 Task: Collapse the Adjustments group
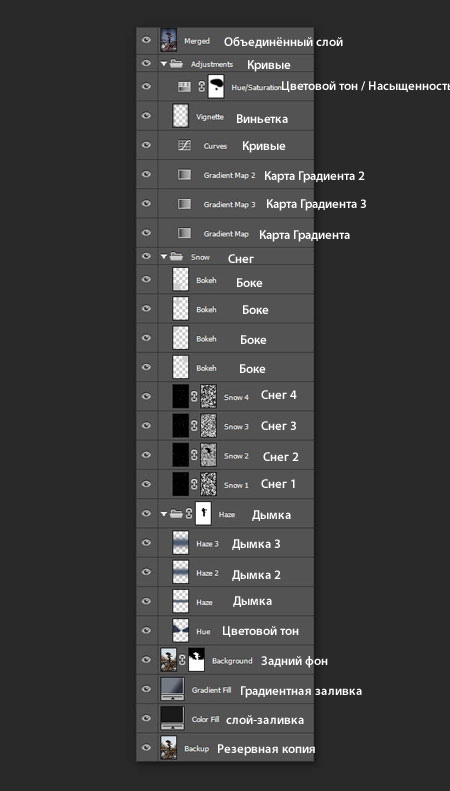pyautogui.click(x=163, y=64)
